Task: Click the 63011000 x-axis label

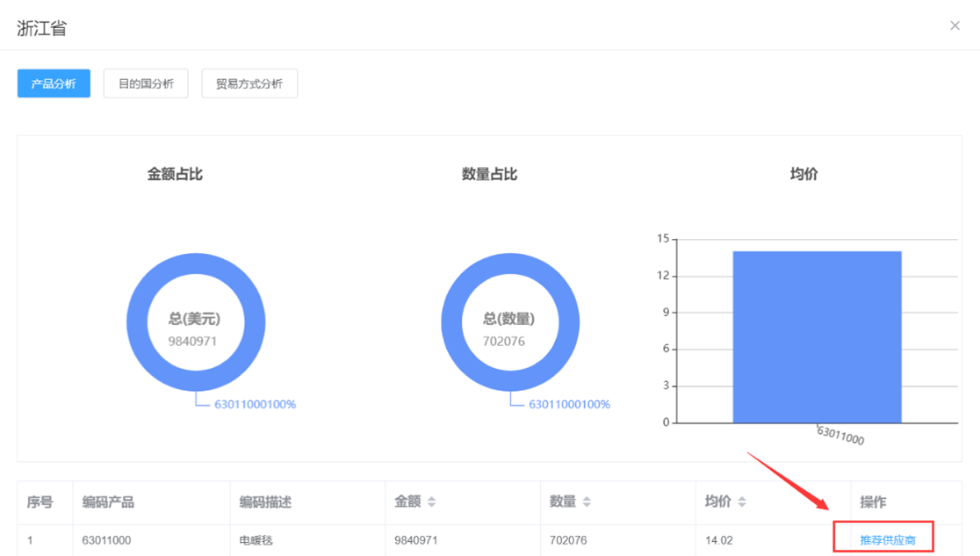Action: click(840, 436)
